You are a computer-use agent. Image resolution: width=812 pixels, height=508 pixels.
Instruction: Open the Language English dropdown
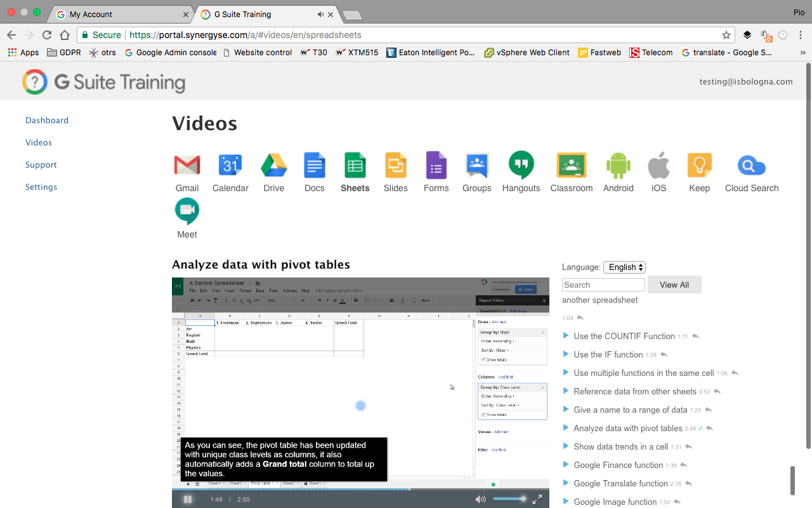[x=624, y=267]
